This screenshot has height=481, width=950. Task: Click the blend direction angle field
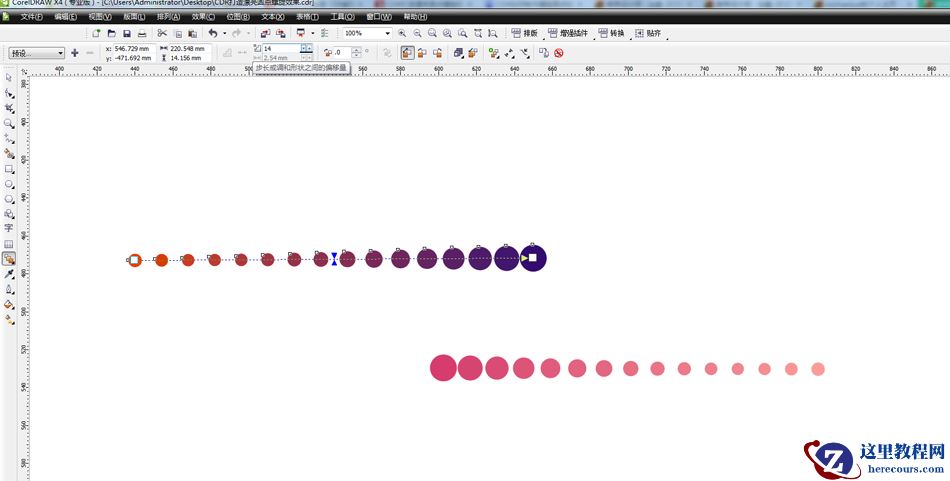pos(342,53)
